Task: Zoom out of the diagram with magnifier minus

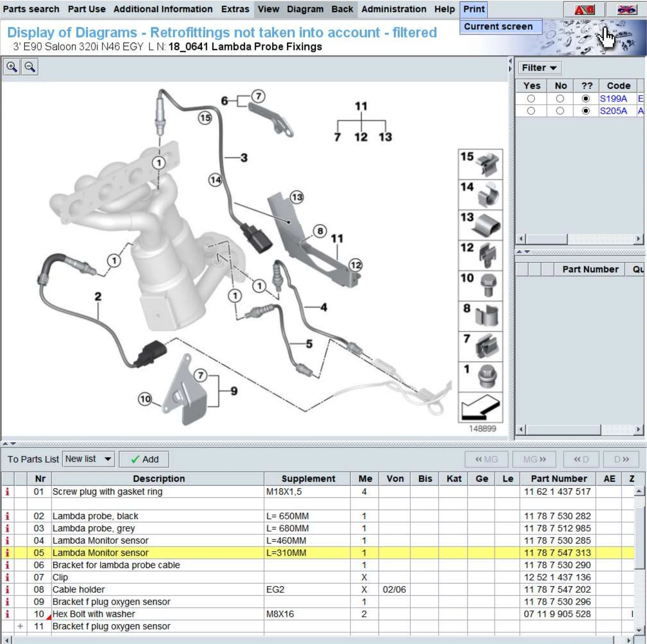Action: pyautogui.click(x=30, y=67)
